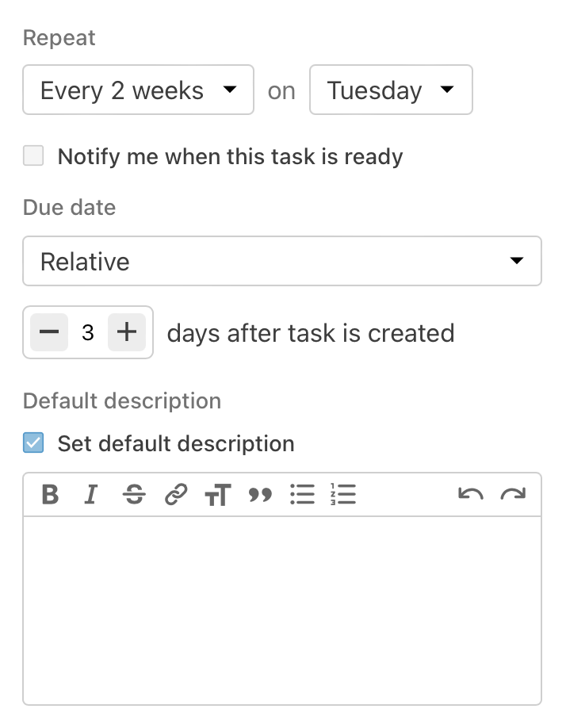Viewport: 566px width, 728px height.
Task: Change text size with heading icon
Action: [x=217, y=496]
